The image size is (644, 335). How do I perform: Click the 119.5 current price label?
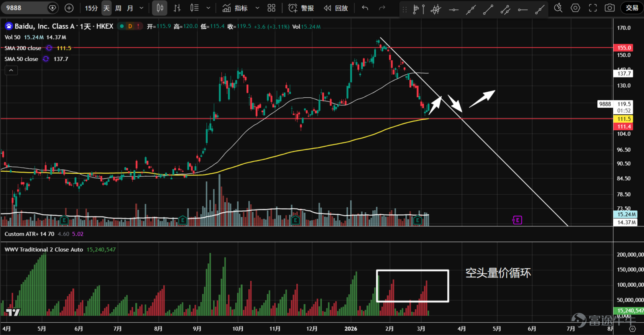[x=624, y=104]
